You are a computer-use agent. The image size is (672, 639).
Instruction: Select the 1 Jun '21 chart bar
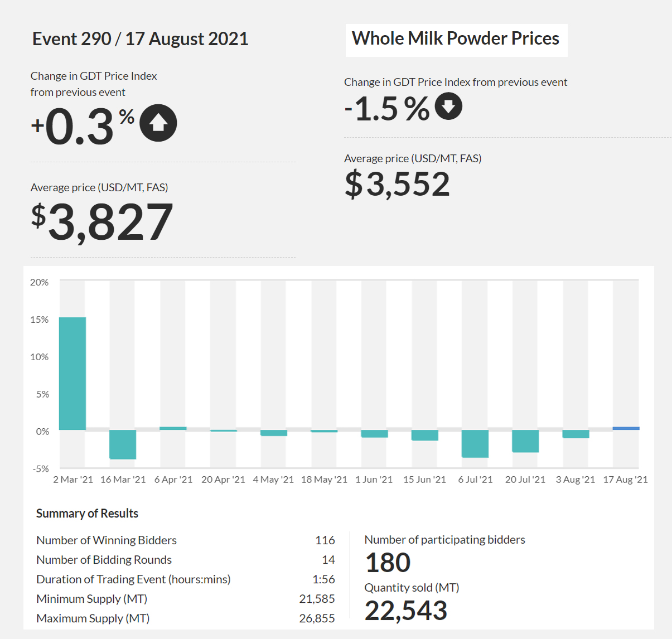[374, 433]
